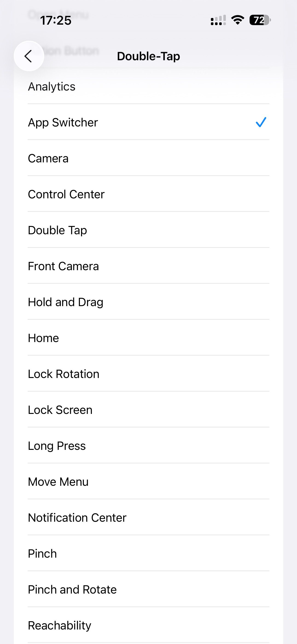The width and height of the screenshot is (297, 644).
Task: Tap the back chevron button
Action: pos(29,56)
